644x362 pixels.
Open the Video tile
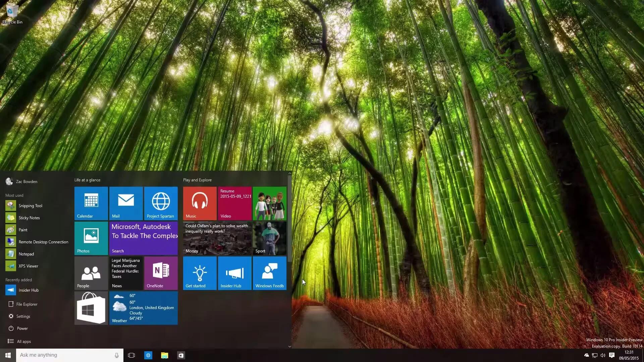click(235, 203)
